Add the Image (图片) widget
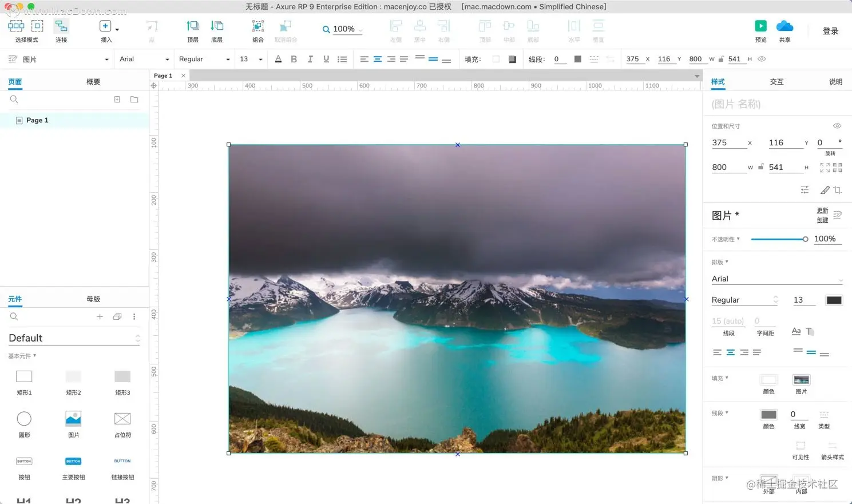Viewport: 852px width, 504px height. coord(73,424)
